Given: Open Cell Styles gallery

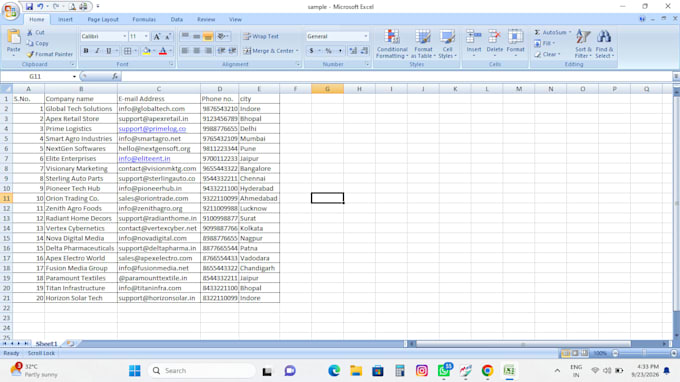Looking at the screenshot, I should point(447,44).
